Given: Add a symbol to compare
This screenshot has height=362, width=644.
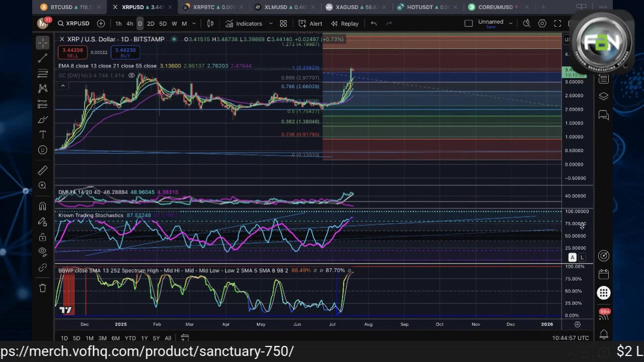Looking at the screenshot, I should tap(101, 24).
